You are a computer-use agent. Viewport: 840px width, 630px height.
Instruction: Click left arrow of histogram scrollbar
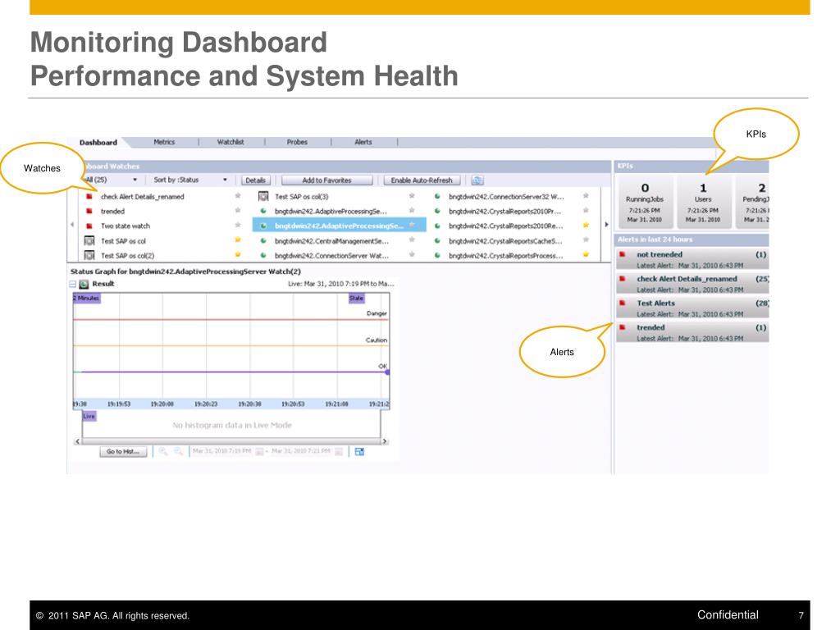(x=78, y=441)
